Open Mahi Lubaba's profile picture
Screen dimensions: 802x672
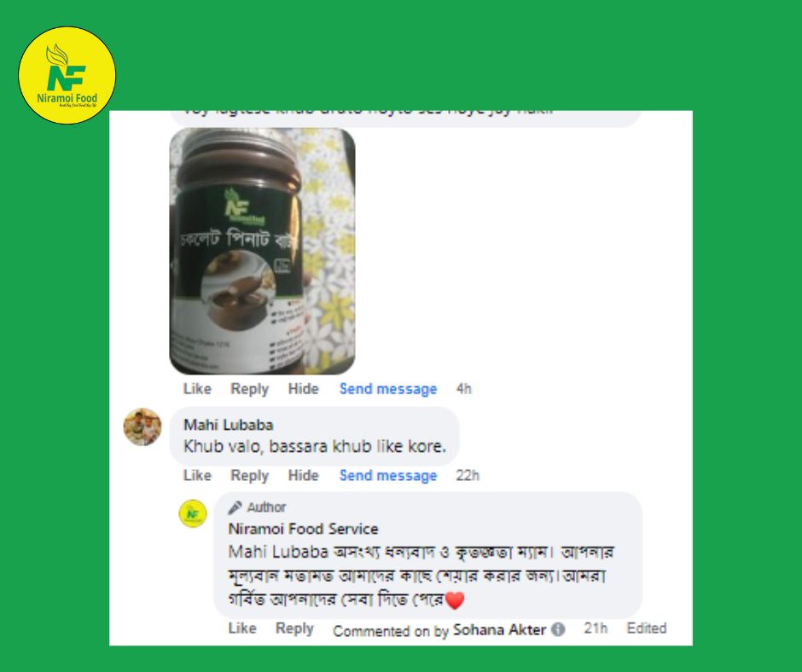click(x=142, y=427)
